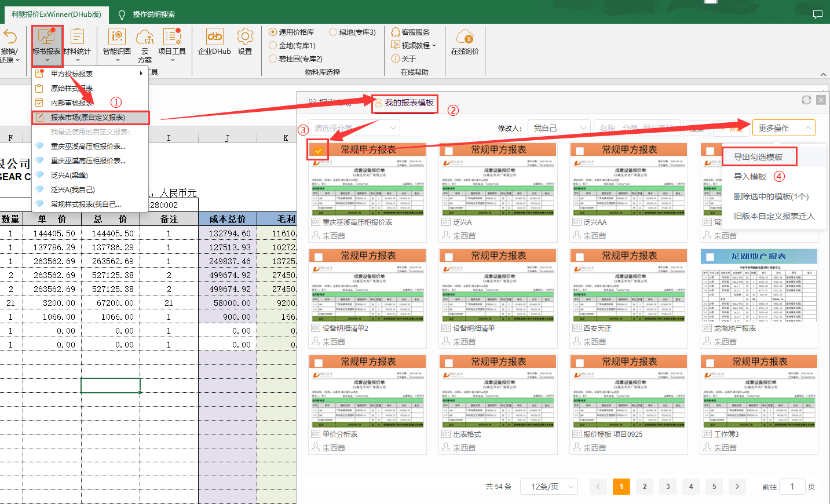Expand the 请选择分类 category dropdown
Viewport: 830px width, 504px height.
pyautogui.click(x=354, y=128)
